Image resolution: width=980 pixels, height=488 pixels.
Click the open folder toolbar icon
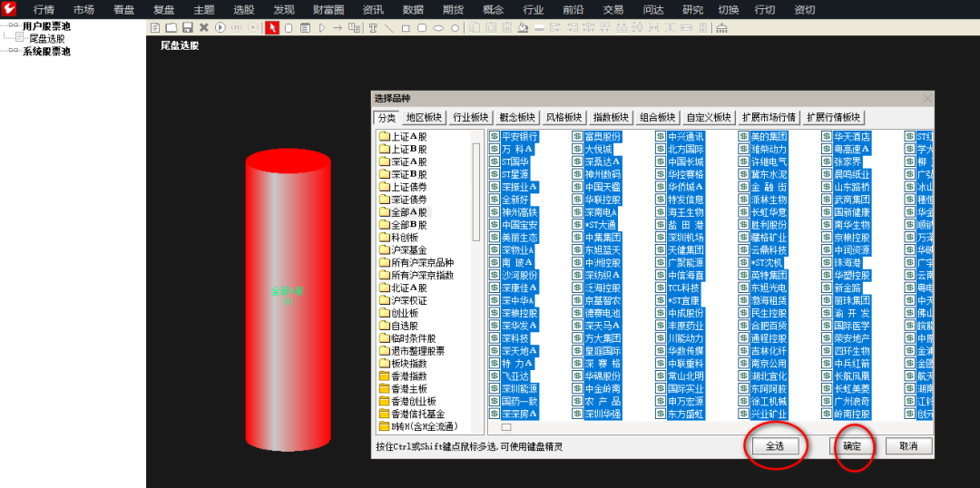(171, 27)
